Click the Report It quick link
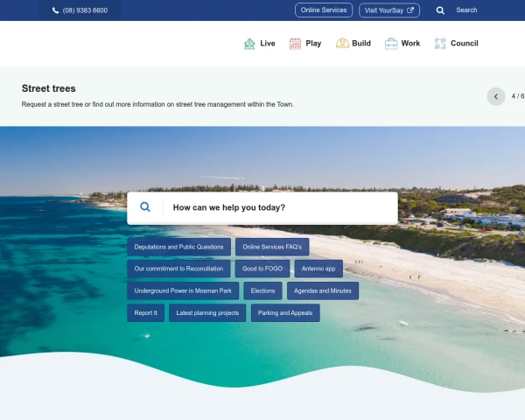The image size is (525, 420). click(x=146, y=312)
